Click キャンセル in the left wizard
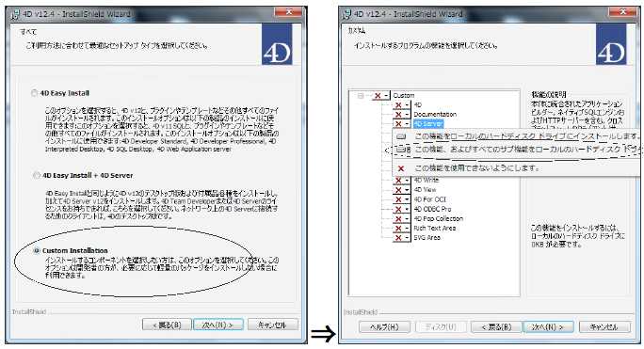 273,325
